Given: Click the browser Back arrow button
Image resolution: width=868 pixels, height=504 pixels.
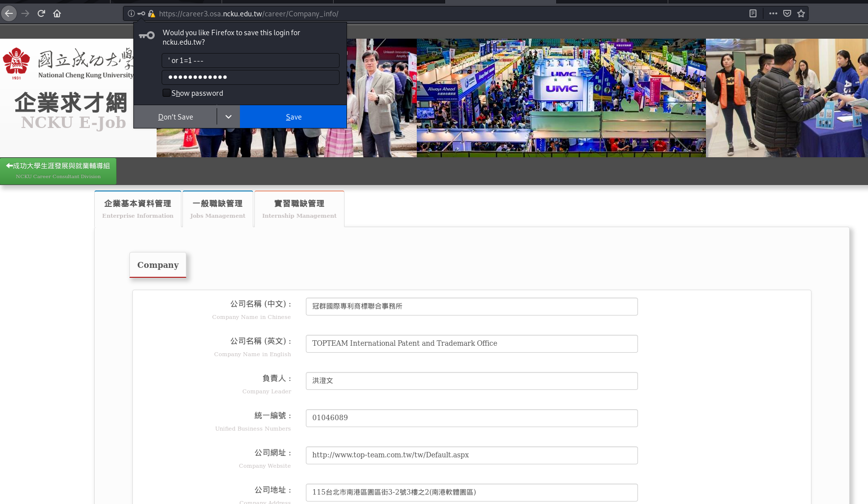Looking at the screenshot, I should point(9,13).
